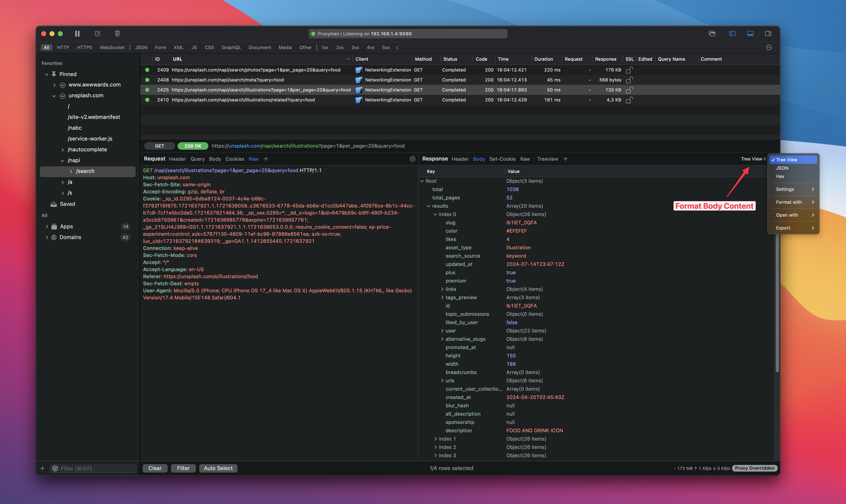Click the Tree View icon in response panel

click(752, 158)
